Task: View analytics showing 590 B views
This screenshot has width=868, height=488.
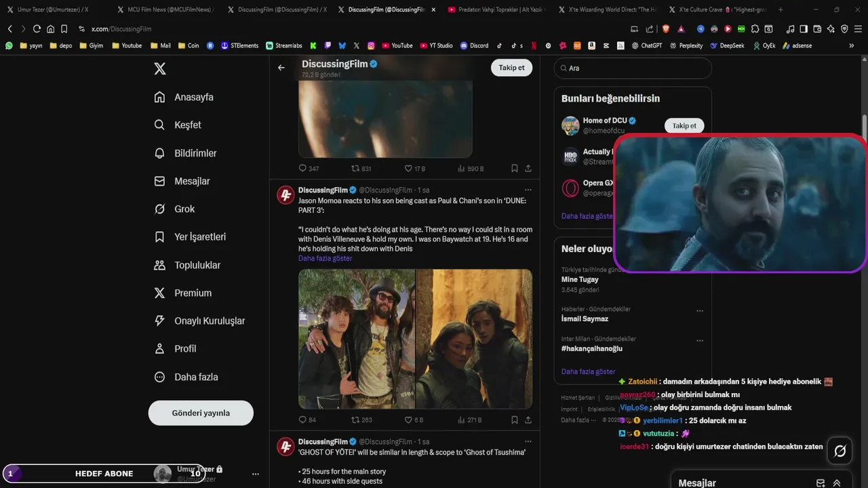Action: 471,168
